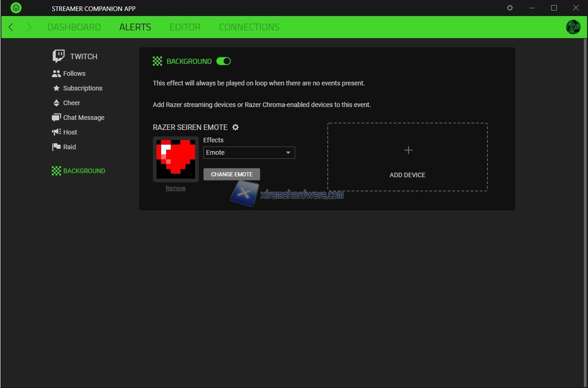Click the Twitch logo icon in sidebar
Image resolution: width=588 pixels, height=388 pixels.
coord(58,56)
